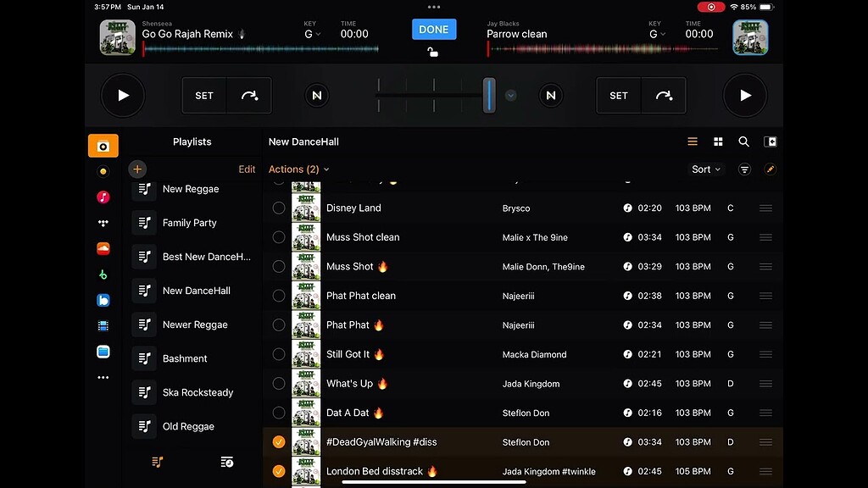
Task: Open the filter icon next to Sort
Action: [744, 169]
